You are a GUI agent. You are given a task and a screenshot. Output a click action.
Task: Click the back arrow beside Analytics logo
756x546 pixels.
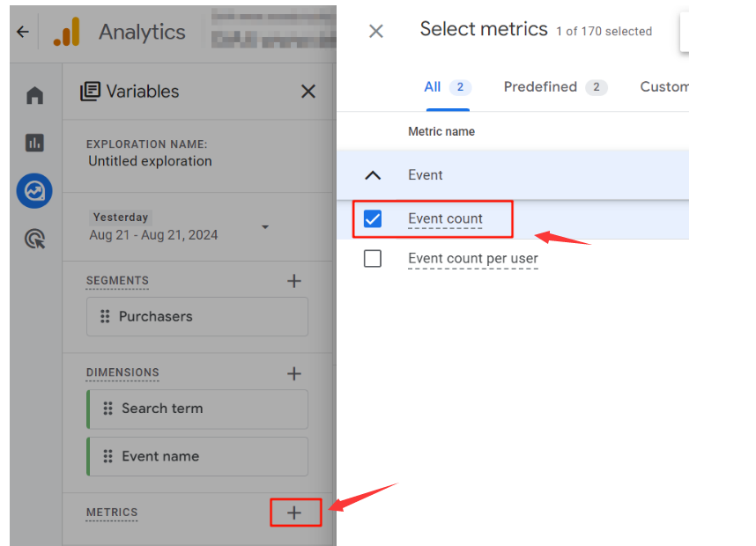click(23, 33)
